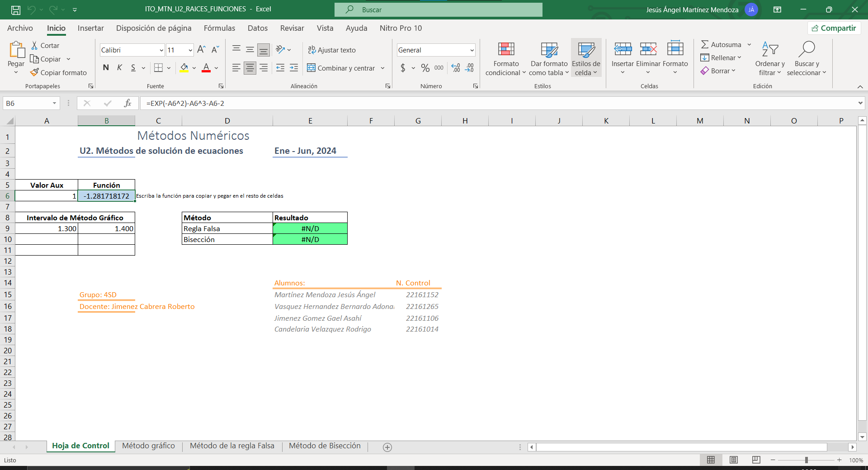The width and height of the screenshot is (868, 470).
Task: Click the Redo arrow in the title bar
Action: click(53, 9)
